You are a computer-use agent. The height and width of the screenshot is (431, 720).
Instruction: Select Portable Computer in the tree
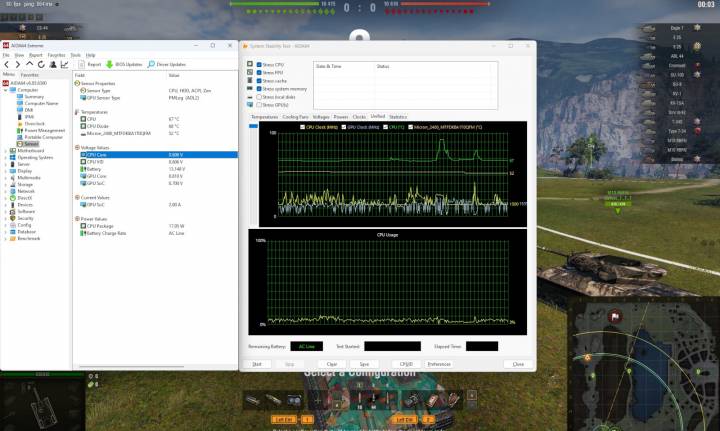[x=39, y=137]
